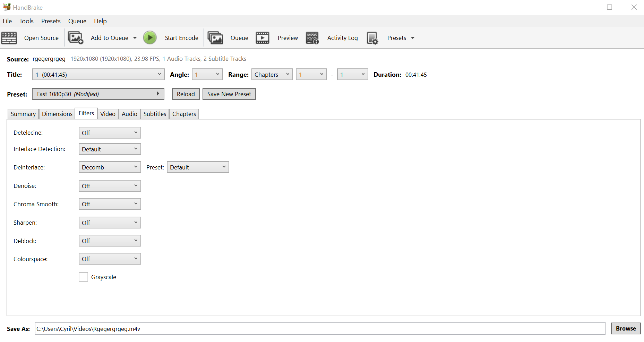Open the Interlace Detection dropdown
644x342 pixels.
[110, 149]
